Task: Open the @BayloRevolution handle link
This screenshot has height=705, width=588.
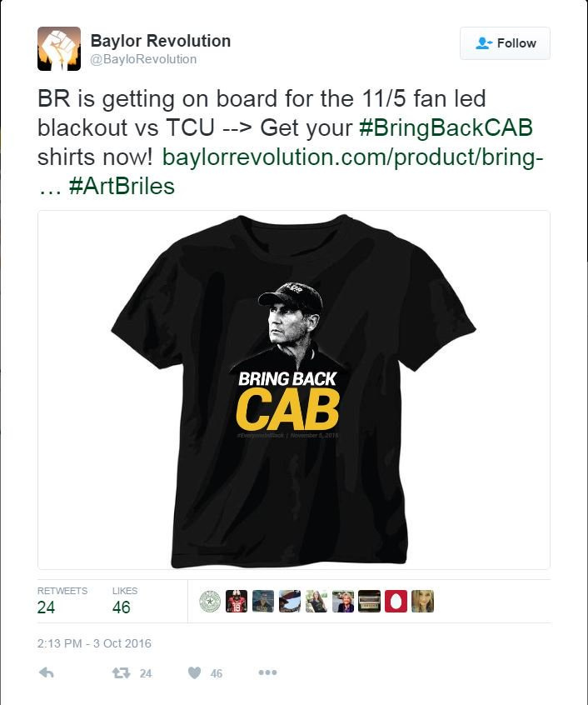Action: 143,59
